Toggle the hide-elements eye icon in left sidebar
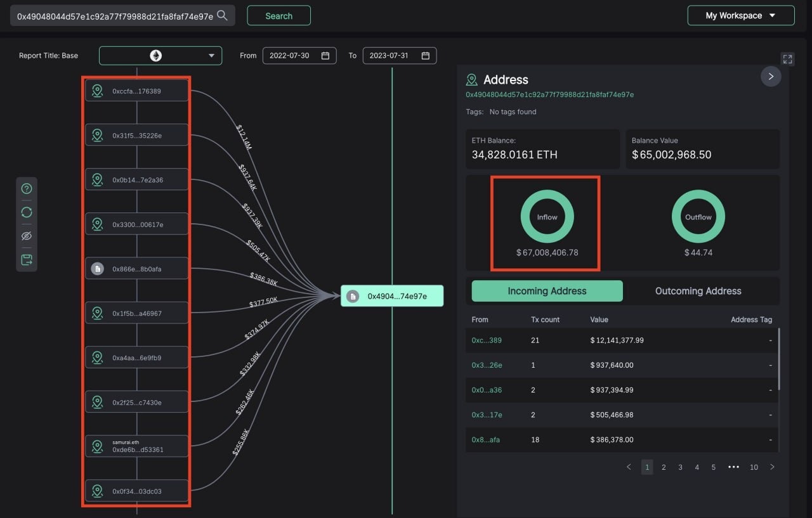Screen dimensions: 812x518 26,235
